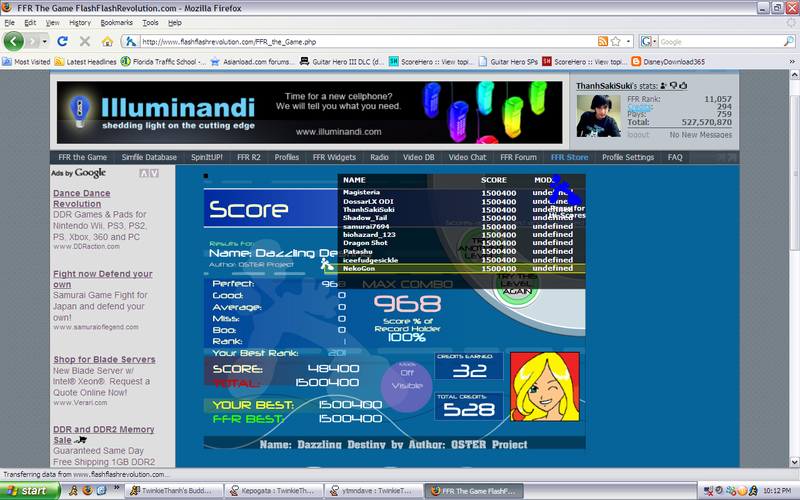This screenshot has height=500, width=800.
Task: Open the Bookmarks menu
Action: click(116, 22)
